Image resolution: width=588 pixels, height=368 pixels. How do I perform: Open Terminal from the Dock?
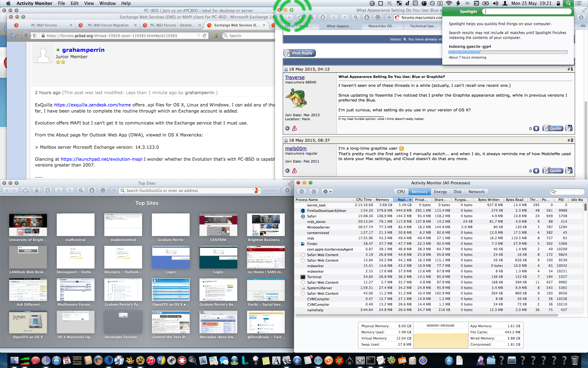371,360
